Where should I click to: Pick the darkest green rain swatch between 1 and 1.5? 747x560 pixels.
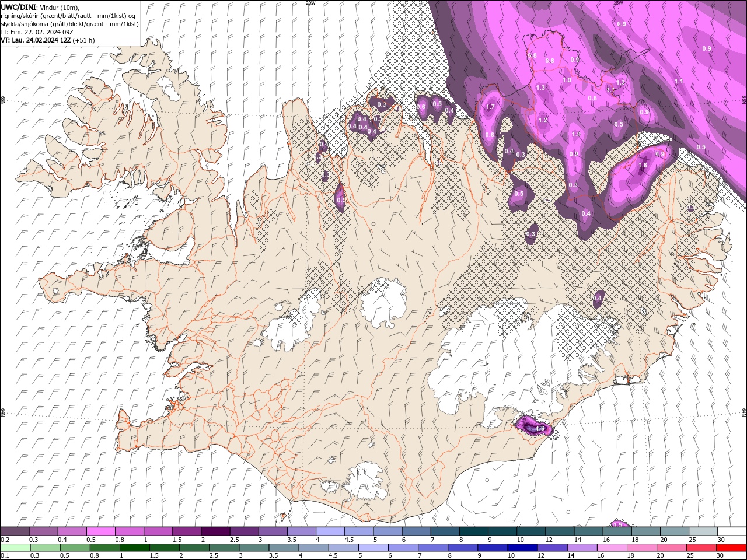click(135, 548)
